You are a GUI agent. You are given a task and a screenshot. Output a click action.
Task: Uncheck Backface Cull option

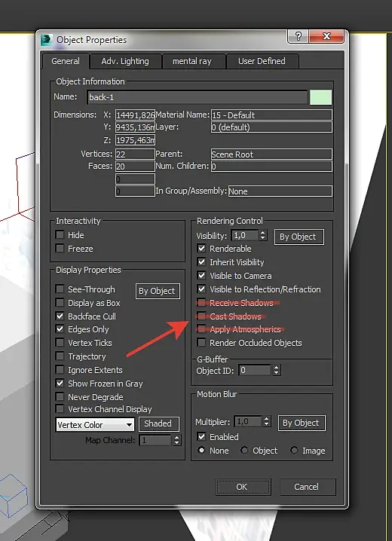[60, 316]
